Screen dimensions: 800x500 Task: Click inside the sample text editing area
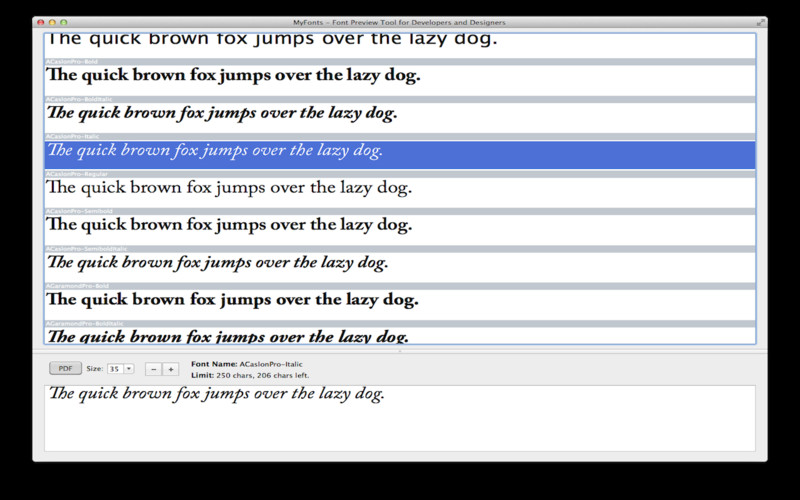pos(400,418)
